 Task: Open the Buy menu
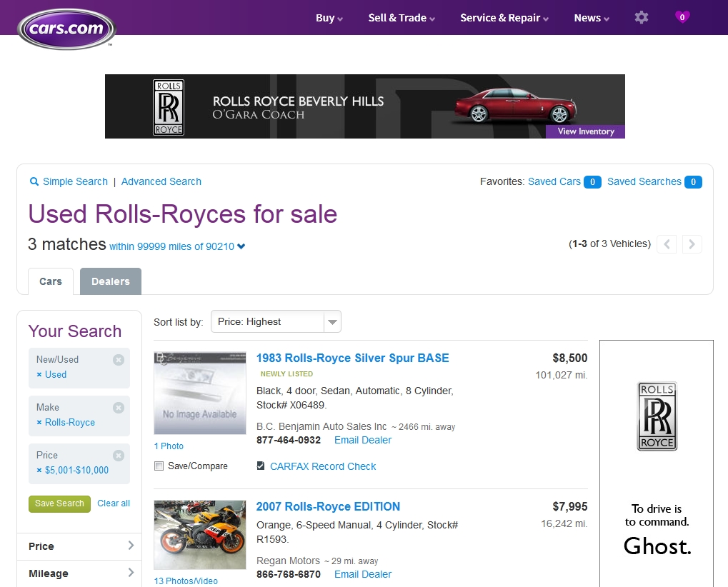pyautogui.click(x=328, y=18)
